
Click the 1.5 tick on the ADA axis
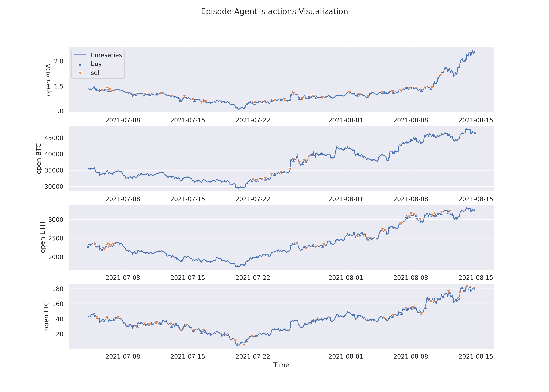(x=59, y=86)
